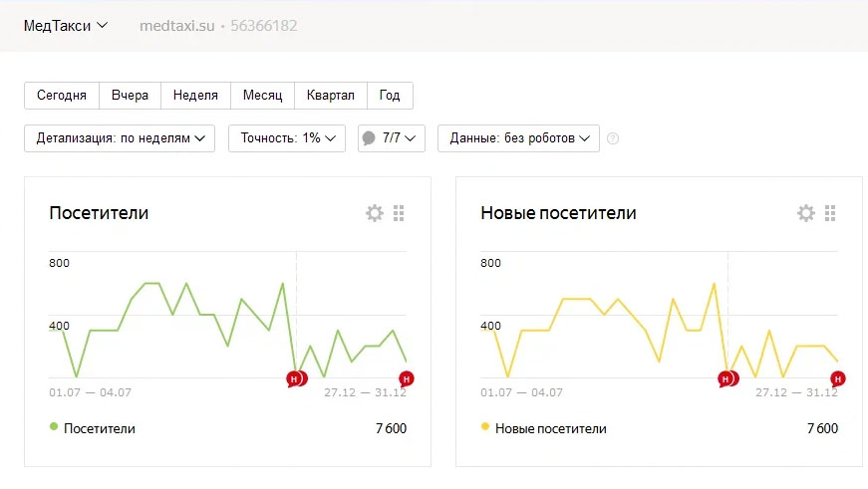Click the speech bubble comments icon
868x489 pixels.
[x=369, y=138]
